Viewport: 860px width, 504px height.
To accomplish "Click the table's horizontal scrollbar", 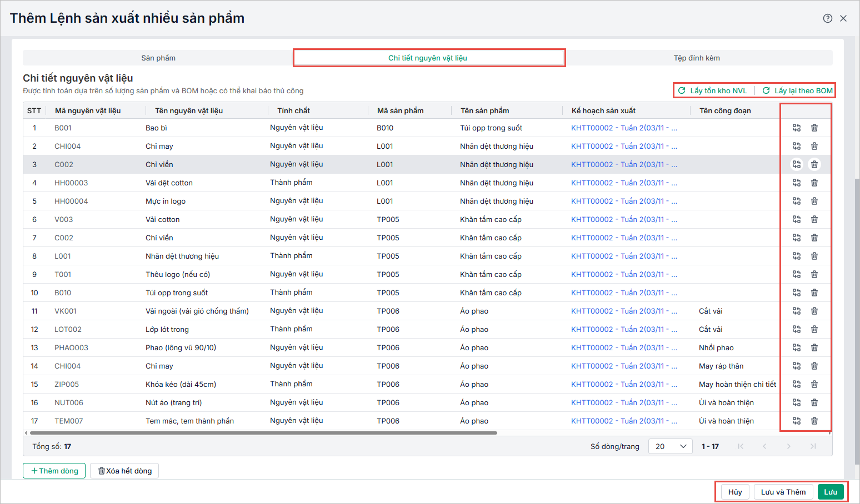I will [263, 433].
